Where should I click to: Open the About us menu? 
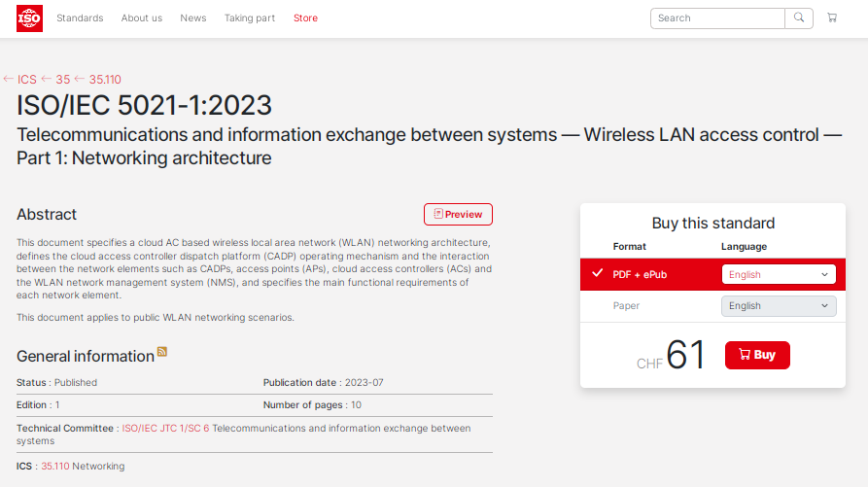coord(142,18)
